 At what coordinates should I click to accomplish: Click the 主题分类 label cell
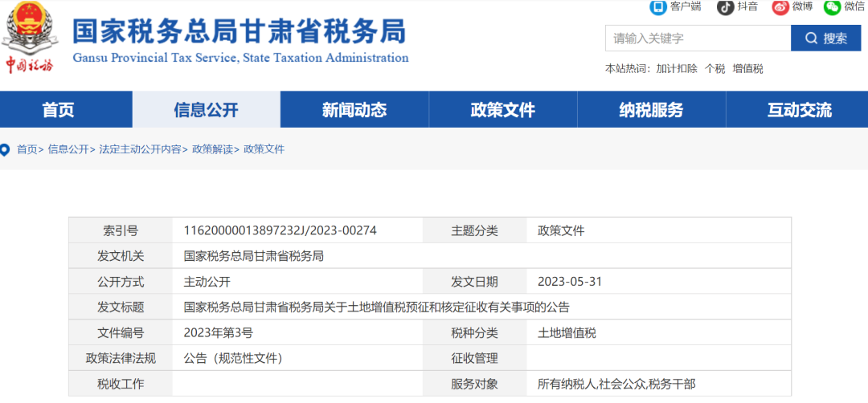[x=474, y=230]
